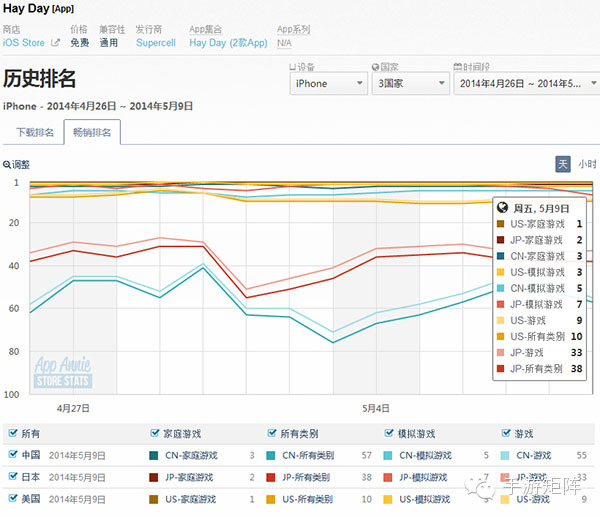Click the US-所有类别 label in the table
This screenshot has height=517, width=600.
(x=308, y=499)
